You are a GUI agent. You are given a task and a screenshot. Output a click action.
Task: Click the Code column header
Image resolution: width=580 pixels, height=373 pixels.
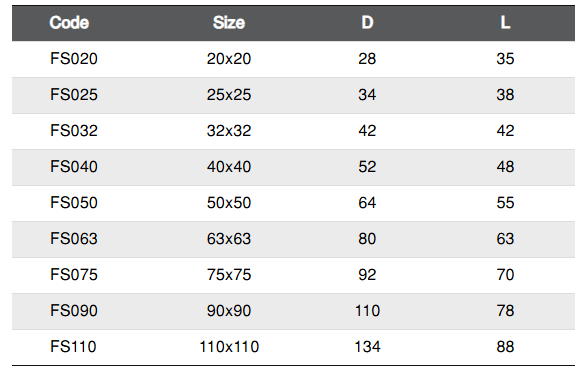tap(69, 23)
